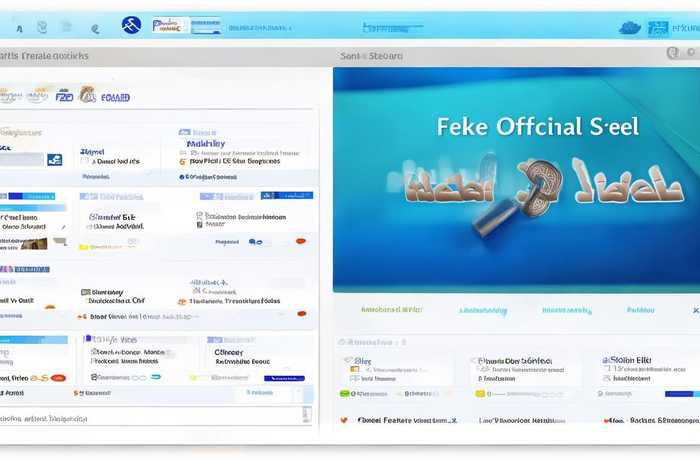The image size is (700, 470).
Task: Click the 'Feke Official Seel' banner image
Action: [516, 180]
